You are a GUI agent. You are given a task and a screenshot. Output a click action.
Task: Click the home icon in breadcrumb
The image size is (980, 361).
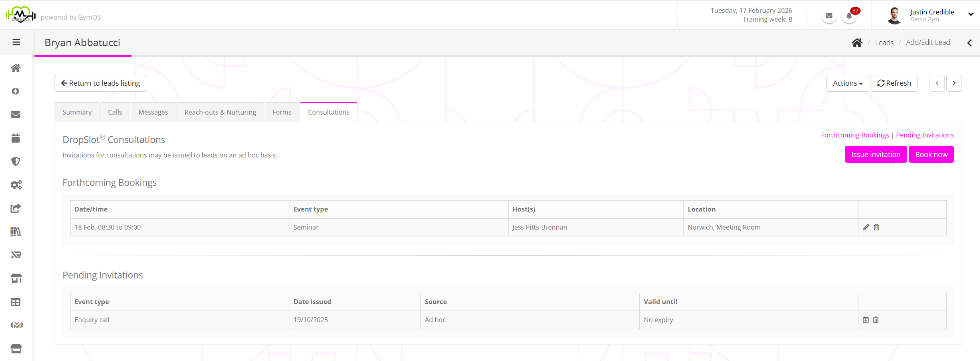[857, 42]
